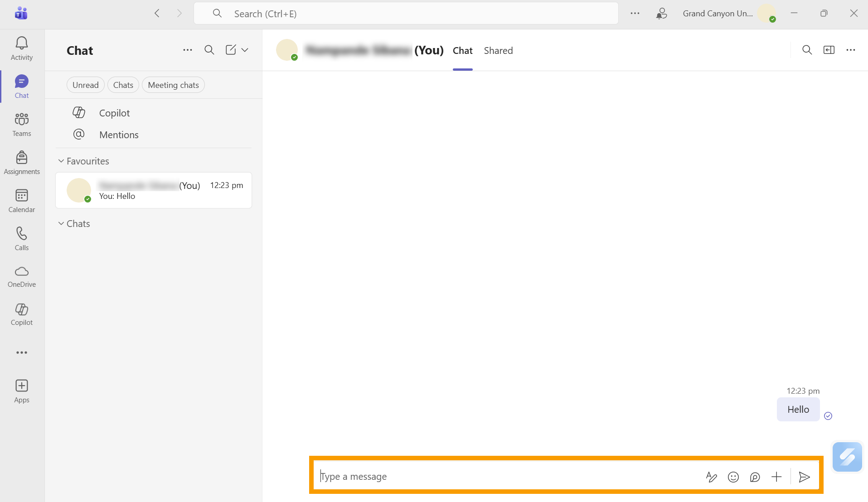Select the Chat tab in conversation
Image resolution: width=868 pixels, height=502 pixels.
point(462,50)
